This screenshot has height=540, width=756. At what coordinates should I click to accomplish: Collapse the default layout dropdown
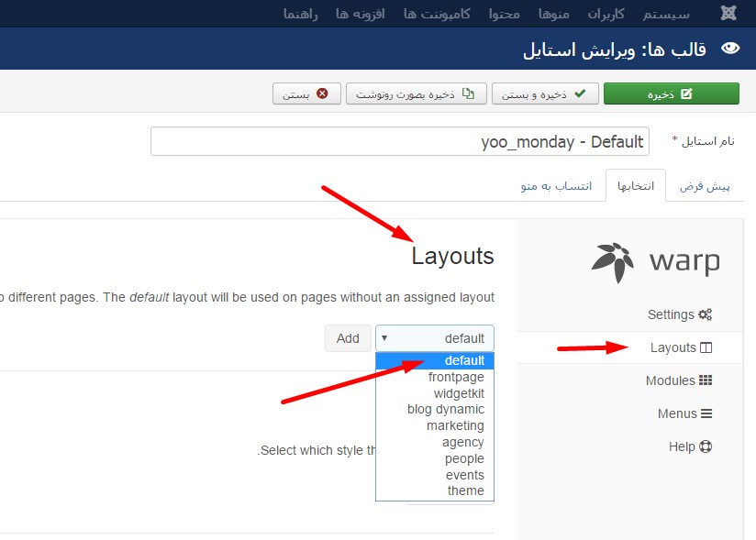pos(434,338)
